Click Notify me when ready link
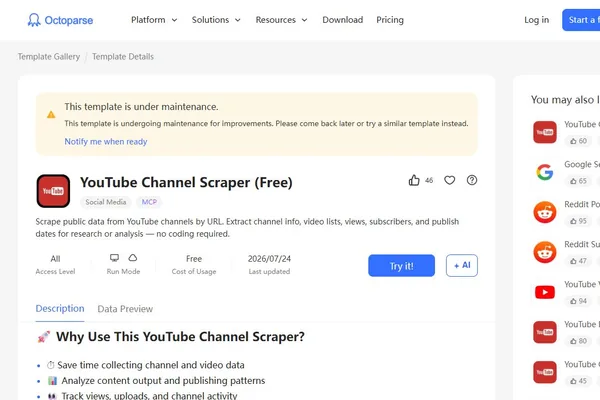The width and height of the screenshot is (600, 400). click(106, 142)
